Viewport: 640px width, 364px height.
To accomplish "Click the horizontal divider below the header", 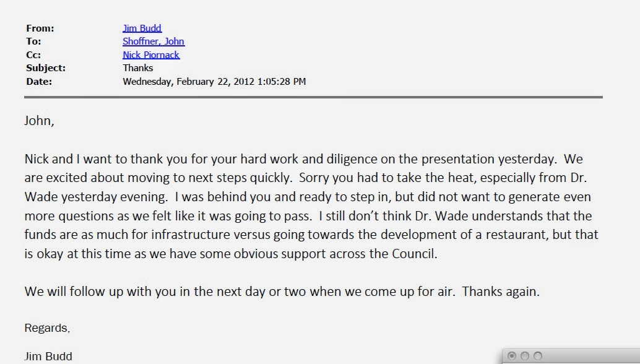I will coord(313,97).
